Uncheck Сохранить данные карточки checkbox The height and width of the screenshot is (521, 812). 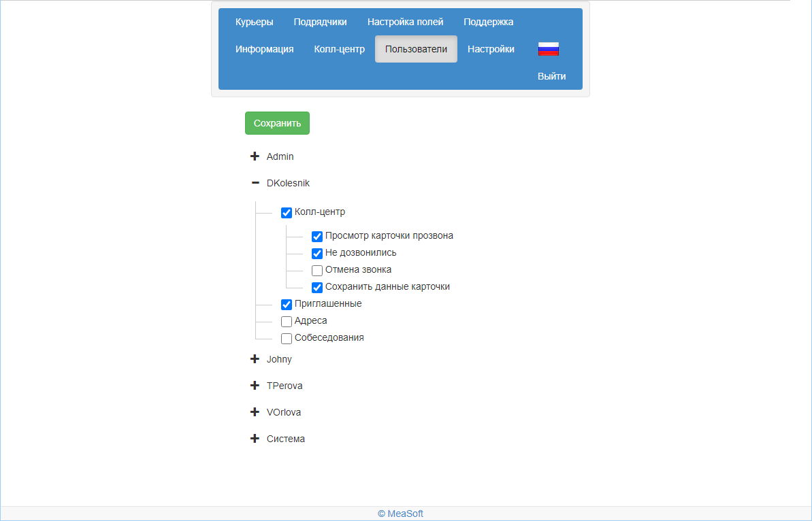tap(317, 288)
